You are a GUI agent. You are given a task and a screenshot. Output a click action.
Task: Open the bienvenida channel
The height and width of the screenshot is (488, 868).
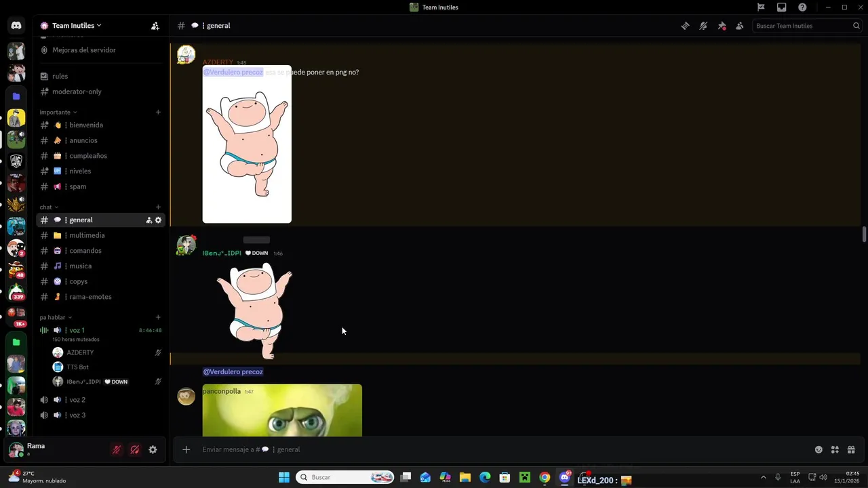[x=100, y=125]
